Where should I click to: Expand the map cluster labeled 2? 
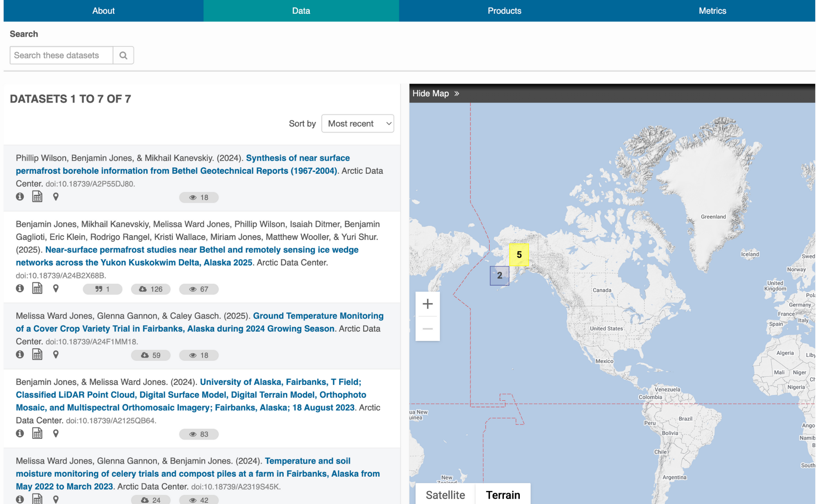499,275
